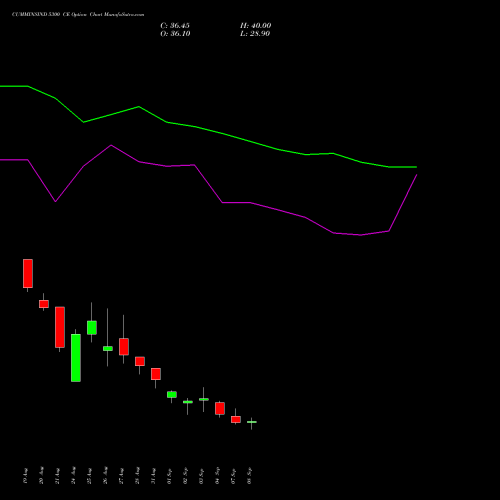Select the 01 Sep date label
This screenshot has height=500, width=500.
click(170, 476)
